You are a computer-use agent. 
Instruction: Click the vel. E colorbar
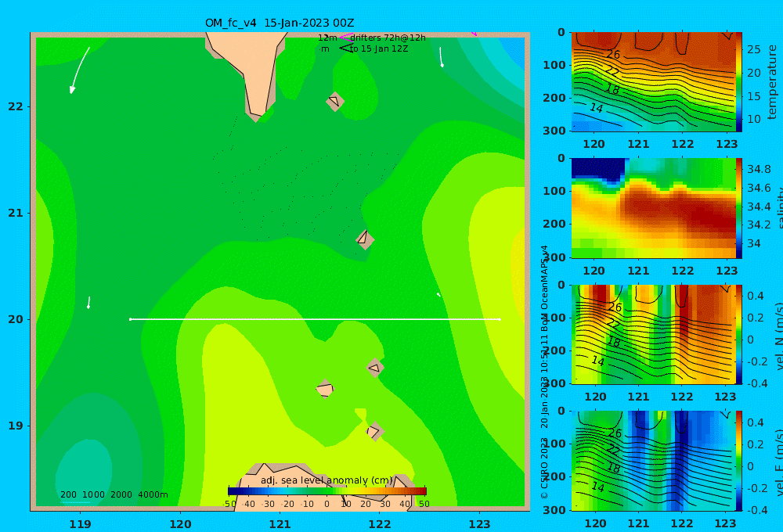pos(739,461)
